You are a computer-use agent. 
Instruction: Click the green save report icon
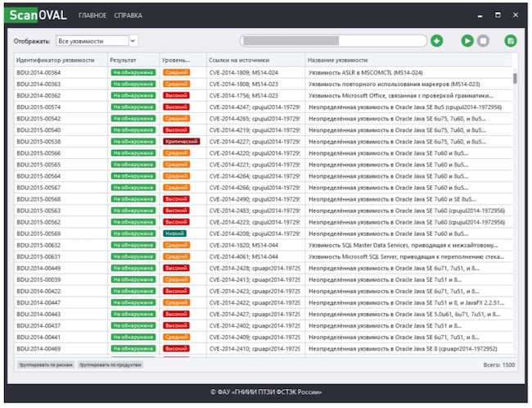coord(510,41)
